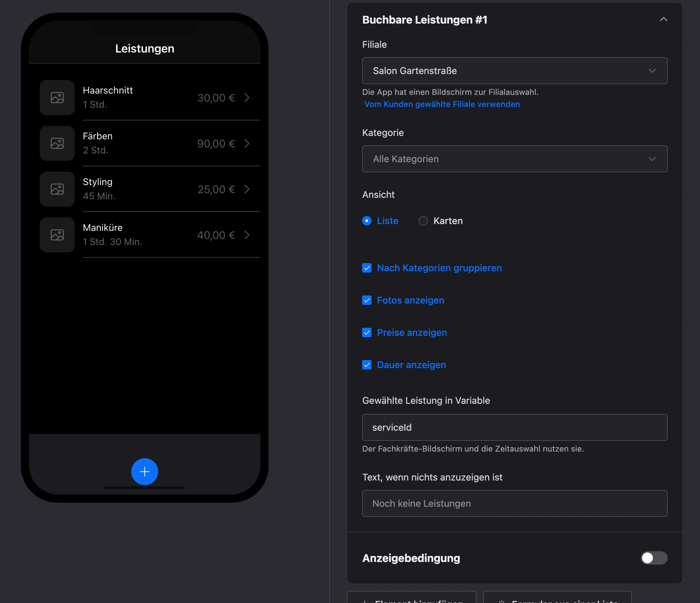Image resolution: width=700 pixels, height=603 pixels.
Task: Click Vom Kunden gewählte Filiale verwenden link
Action: pos(442,104)
